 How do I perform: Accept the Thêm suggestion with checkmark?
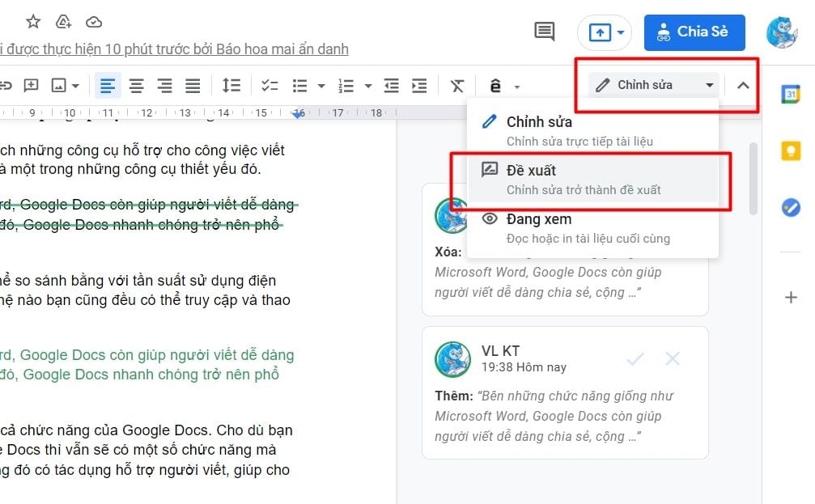(635, 358)
